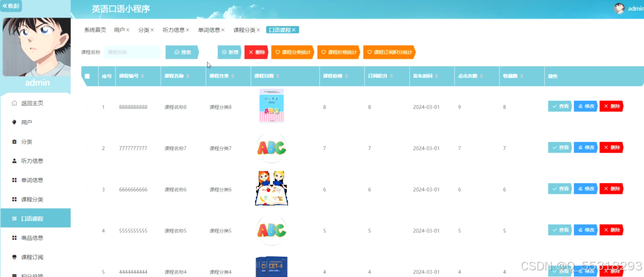Close the active 口语课程 tab with its X
Image resolution: width=644 pixels, height=277 pixels.
(294, 30)
